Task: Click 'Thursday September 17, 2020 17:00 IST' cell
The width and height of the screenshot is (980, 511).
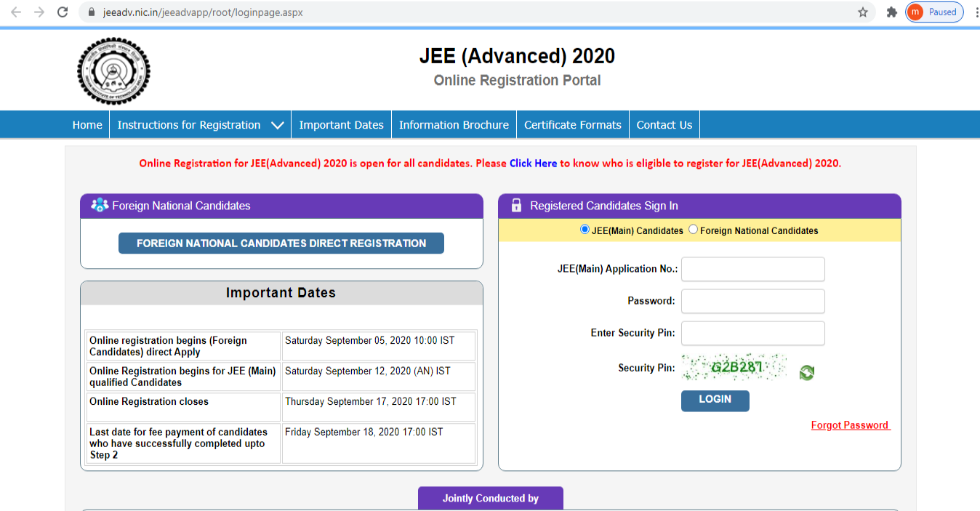Action: [379, 407]
